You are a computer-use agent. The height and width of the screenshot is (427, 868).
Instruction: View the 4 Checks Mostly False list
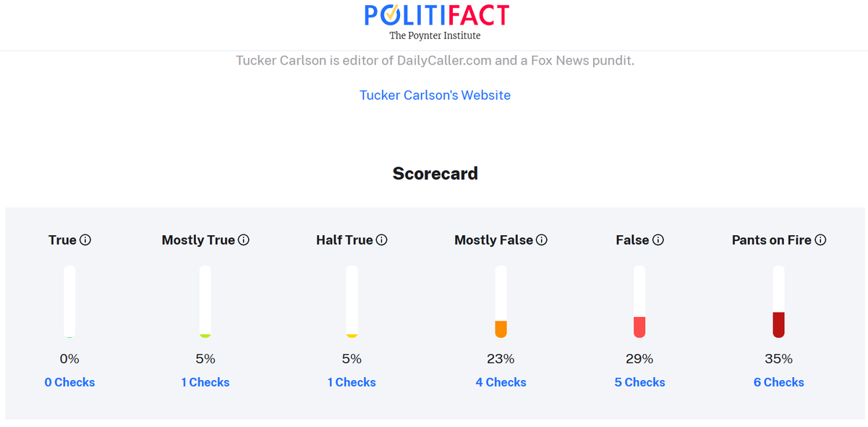[501, 382]
